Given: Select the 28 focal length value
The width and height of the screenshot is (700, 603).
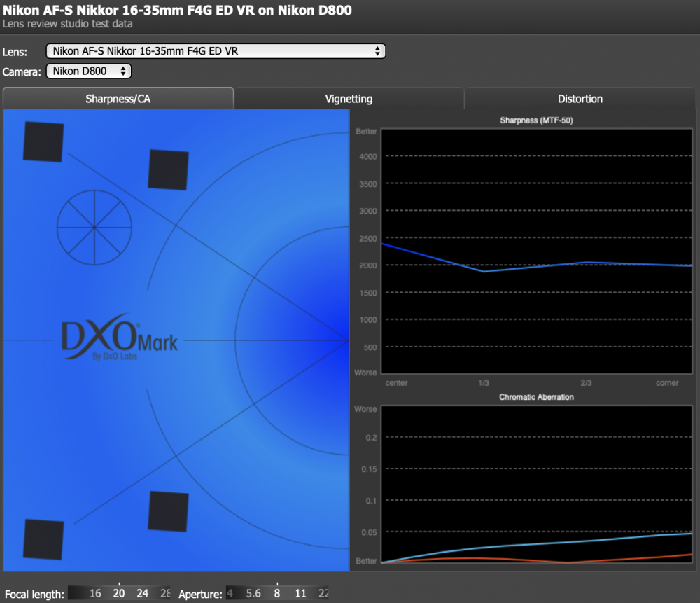Looking at the screenshot, I should tap(166, 593).
